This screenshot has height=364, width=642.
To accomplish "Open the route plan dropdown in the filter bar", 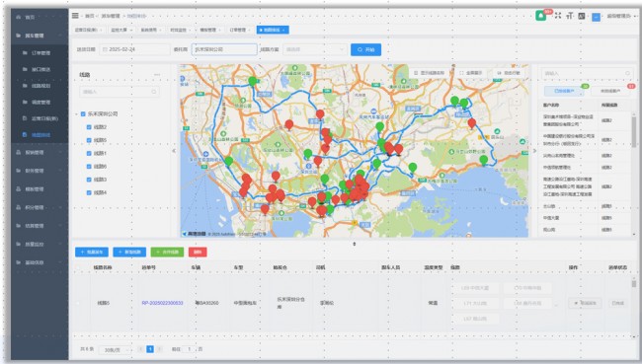I will tap(315, 49).
